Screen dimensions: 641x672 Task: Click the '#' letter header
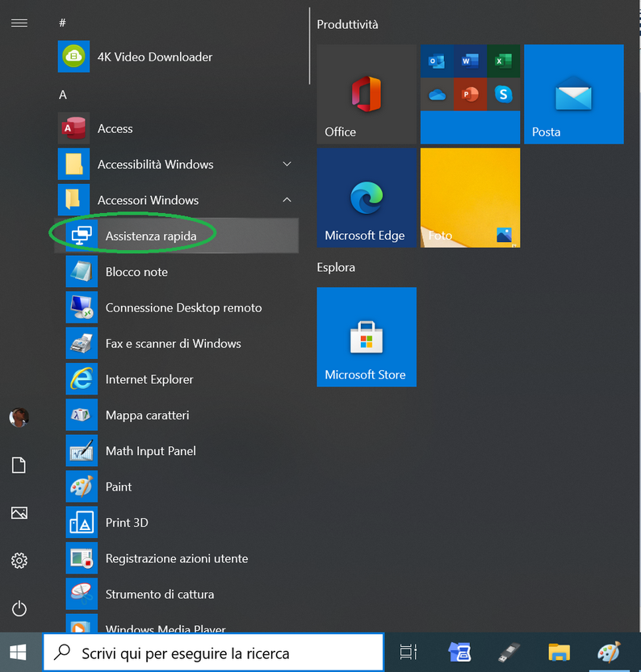[x=63, y=23]
